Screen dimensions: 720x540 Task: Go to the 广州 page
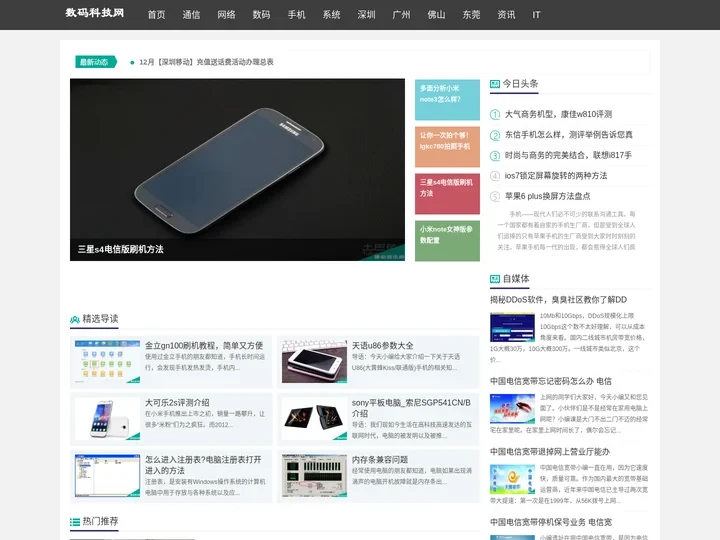tap(401, 15)
